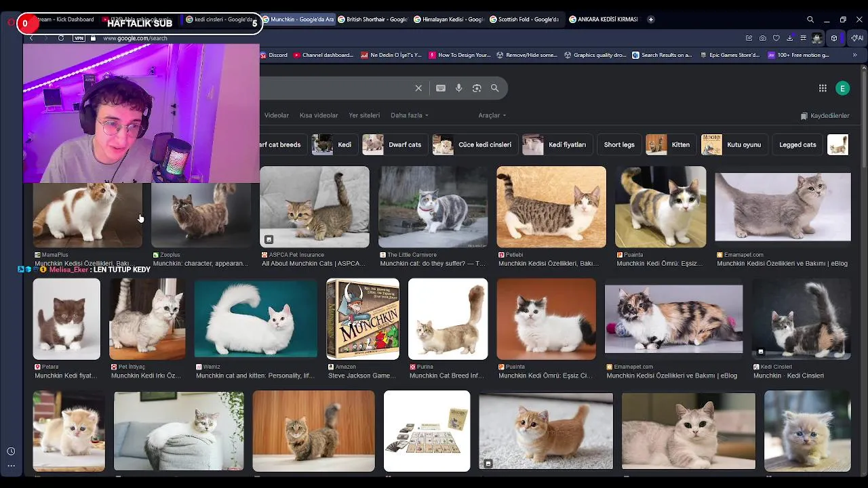The image size is (868, 488).
Task: Select the Kitten filter chip
Action: (x=670, y=144)
